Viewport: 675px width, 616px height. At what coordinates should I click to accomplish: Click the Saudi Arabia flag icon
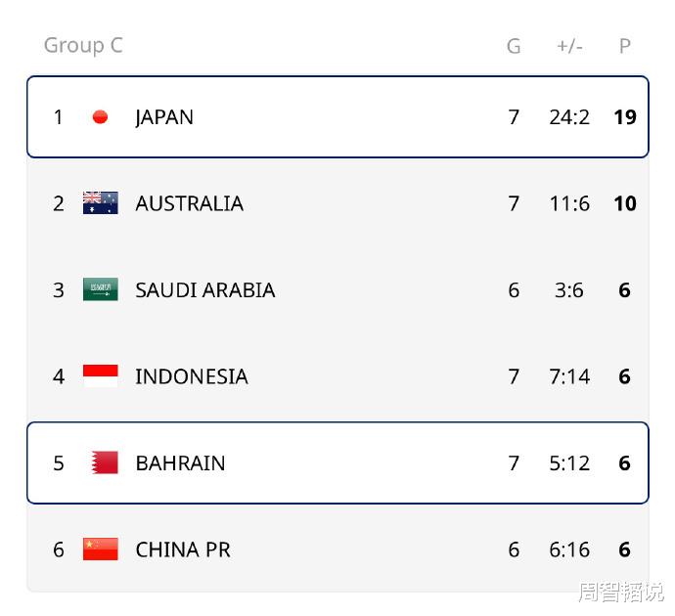pos(100,290)
